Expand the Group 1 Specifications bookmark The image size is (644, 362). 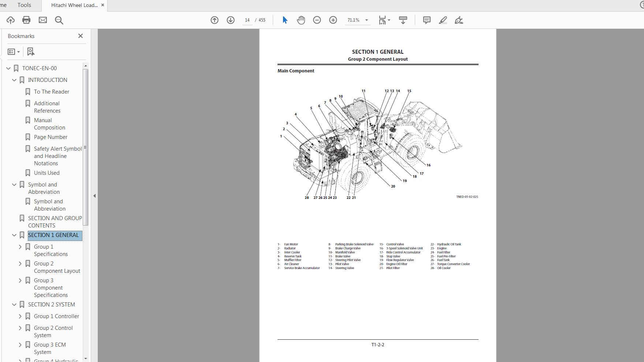point(20,247)
